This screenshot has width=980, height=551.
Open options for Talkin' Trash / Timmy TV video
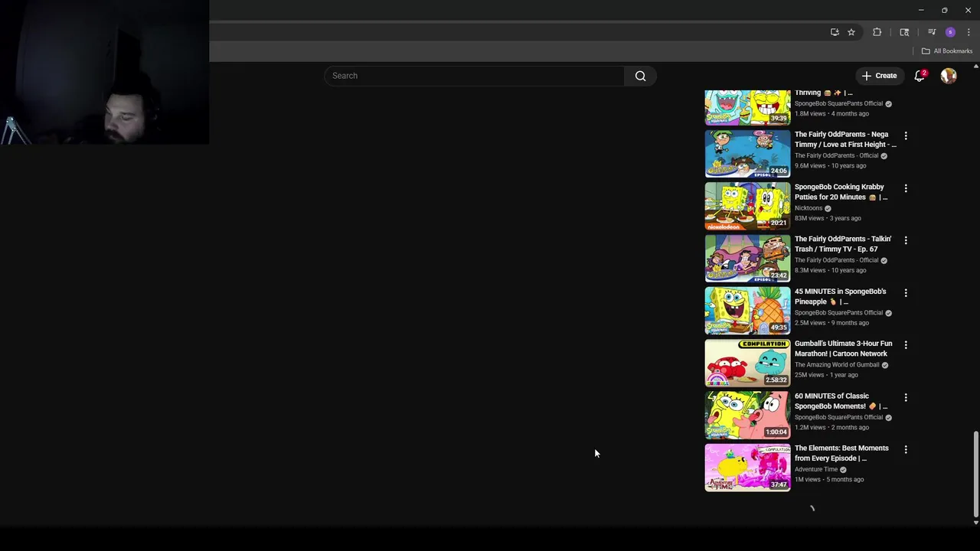click(906, 240)
